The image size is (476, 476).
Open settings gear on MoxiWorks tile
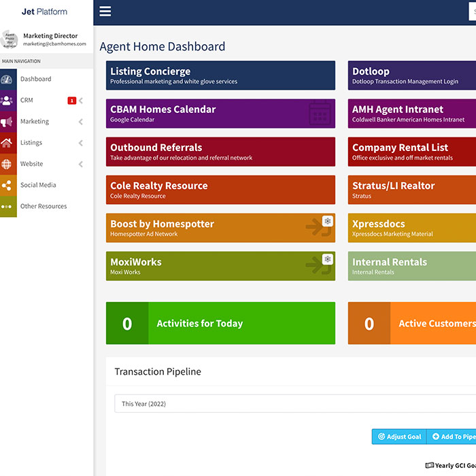pos(327,259)
